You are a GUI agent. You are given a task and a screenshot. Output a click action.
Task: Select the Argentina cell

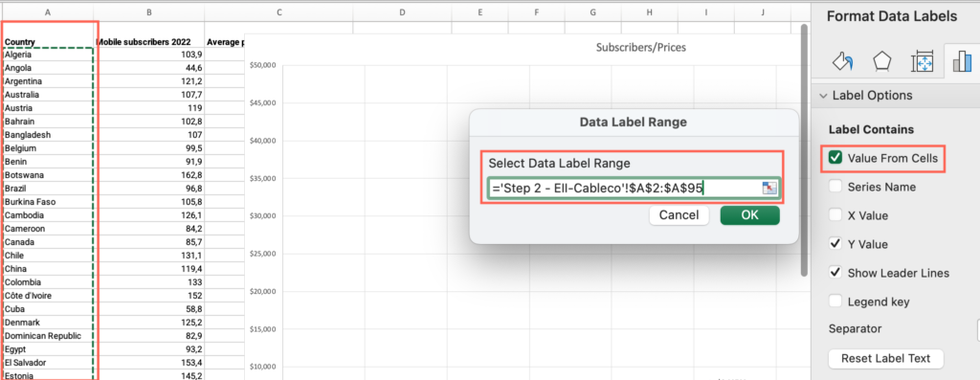48,81
